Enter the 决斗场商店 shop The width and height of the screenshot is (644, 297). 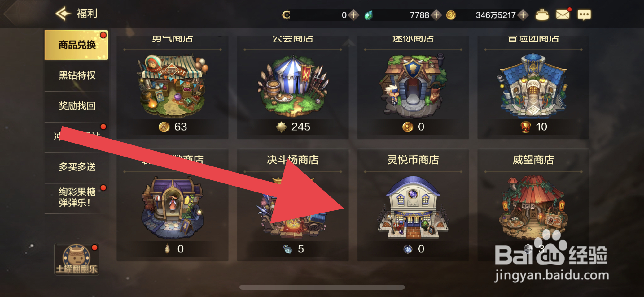pyautogui.click(x=293, y=205)
